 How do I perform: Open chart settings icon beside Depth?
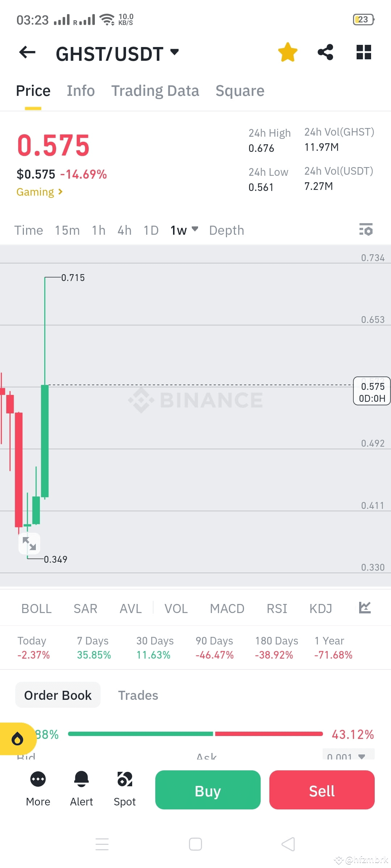point(366,229)
